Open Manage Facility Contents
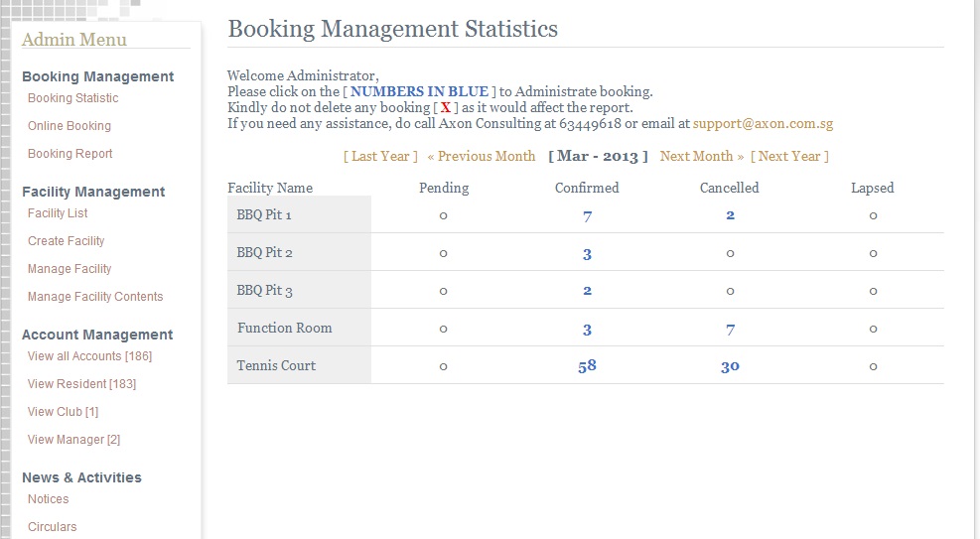The image size is (980, 539). click(x=95, y=297)
